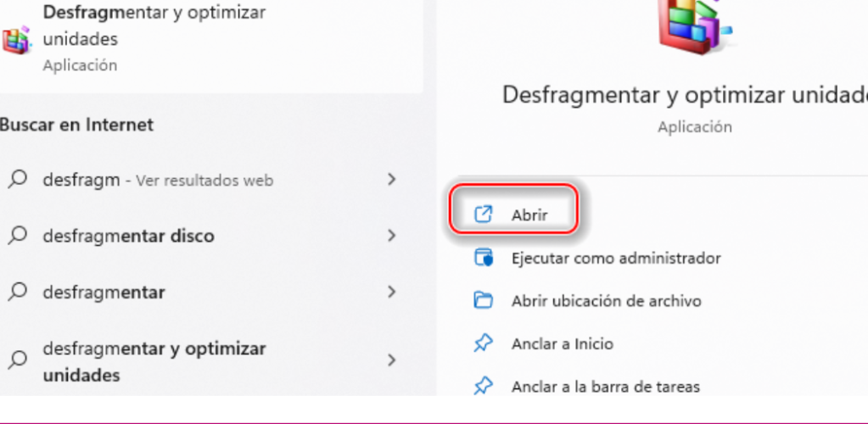Screen dimensions: 868x424
Task: Click the 'Anclar a Inicio' label
Action: 562,343
